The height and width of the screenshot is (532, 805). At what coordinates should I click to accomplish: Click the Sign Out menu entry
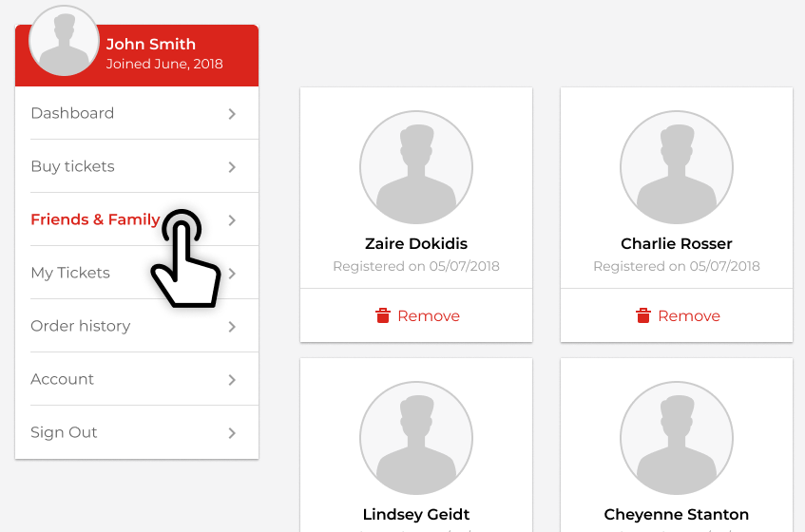pos(137,432)
